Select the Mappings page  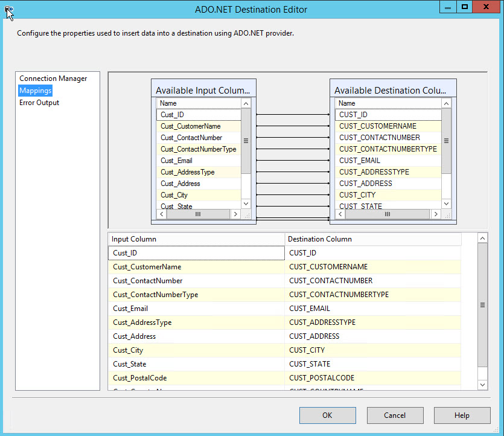coord(36,91)
